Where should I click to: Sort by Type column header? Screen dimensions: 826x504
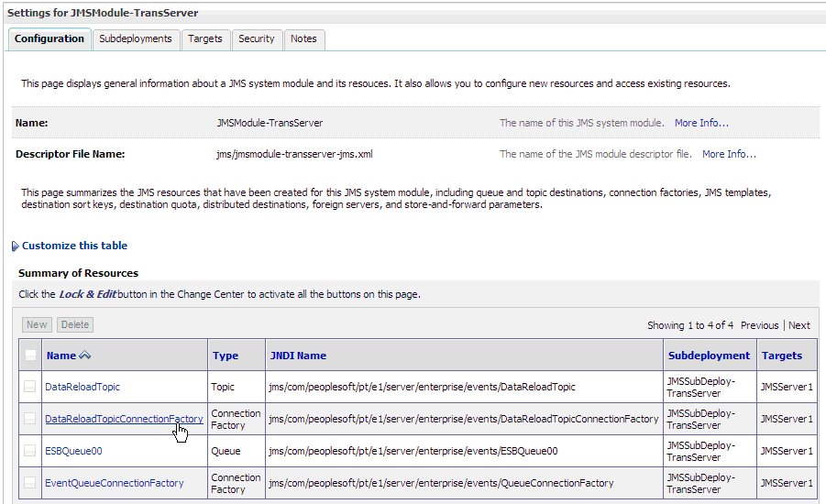coord(226,356)
